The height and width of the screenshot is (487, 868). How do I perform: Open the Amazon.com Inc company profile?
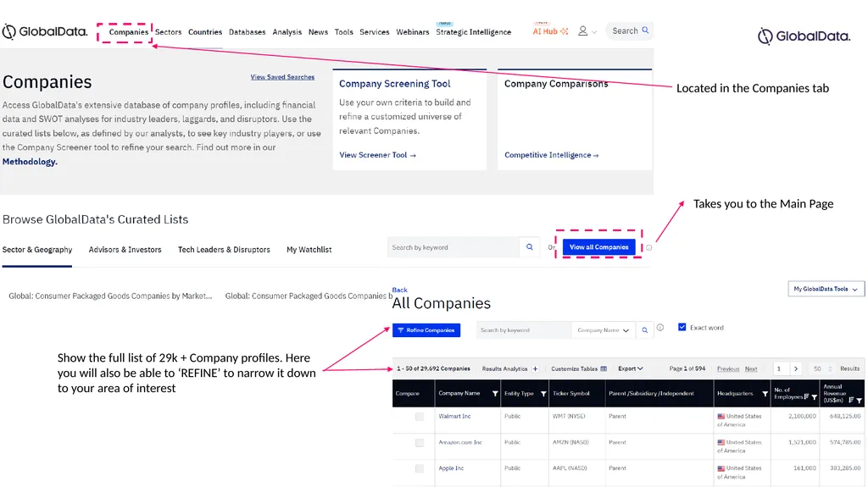[460, 442]
